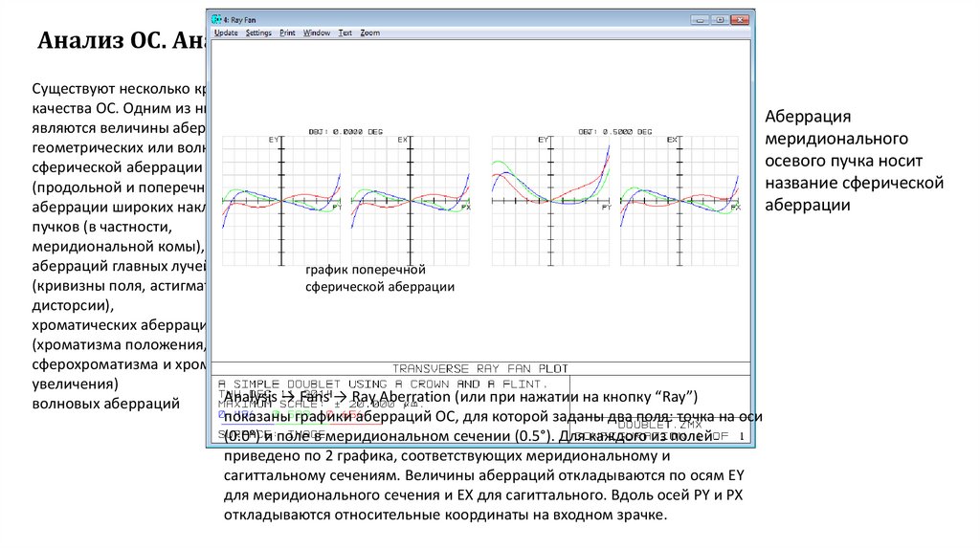
Task: Click the Ray Fan window title icon
Action: click(216, 19)
